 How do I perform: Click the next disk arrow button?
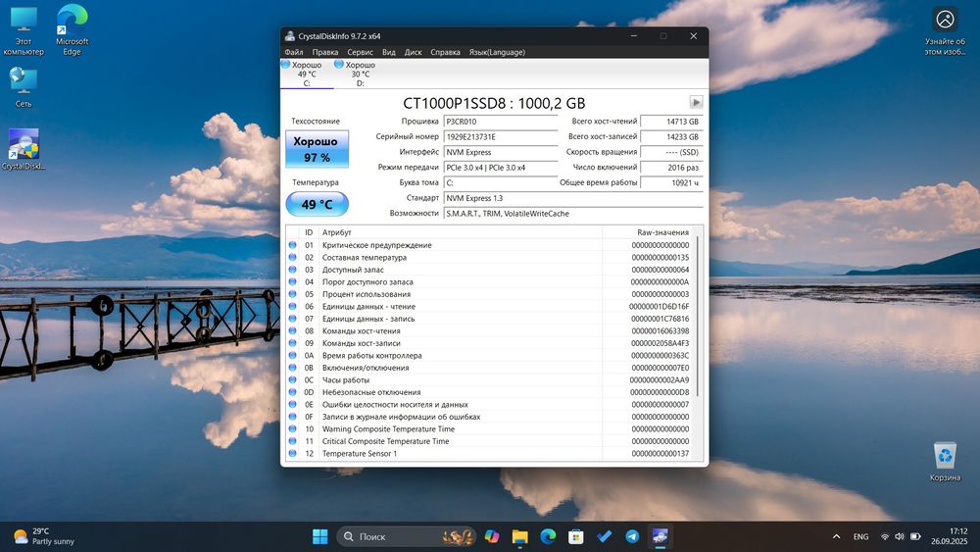tap(696, 102)
